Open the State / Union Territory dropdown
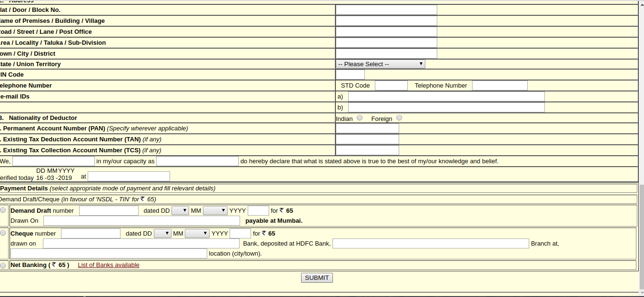Screen dimensions: 644x297 point(380,64)
